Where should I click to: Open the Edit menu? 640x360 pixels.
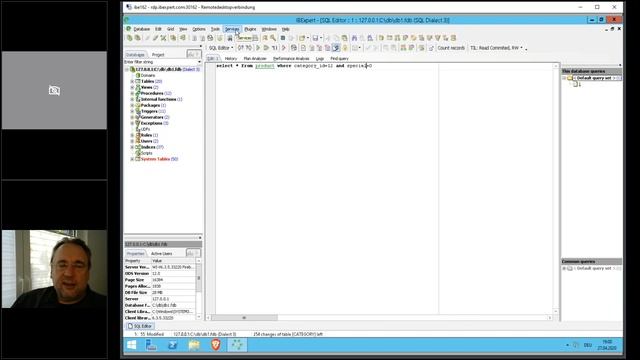158,29
